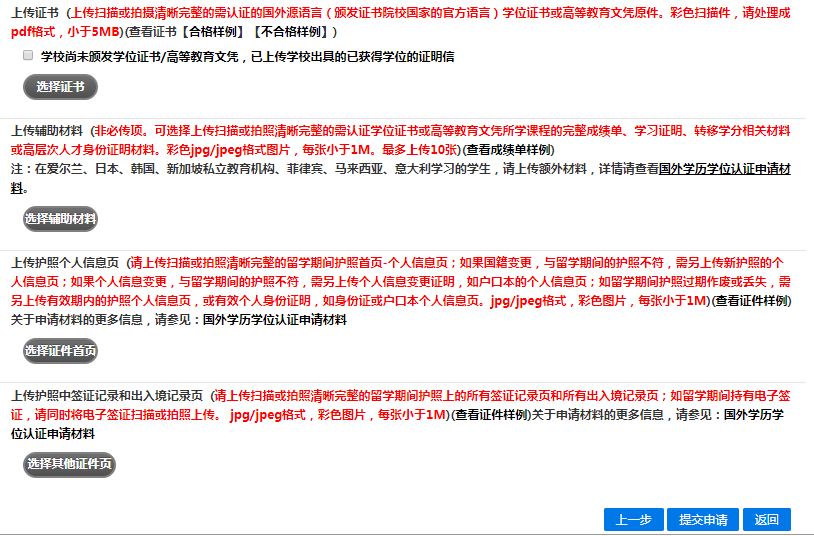Click the 选择其他证件页 button

point(69,464)
